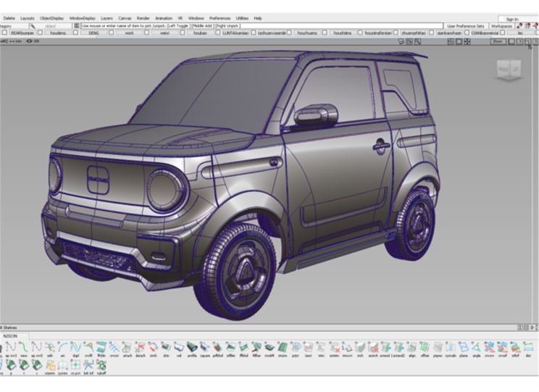The height and width of the screenshot is (392, 539).
Task: Open the ObjectDisplay menu
Action: 51,18
